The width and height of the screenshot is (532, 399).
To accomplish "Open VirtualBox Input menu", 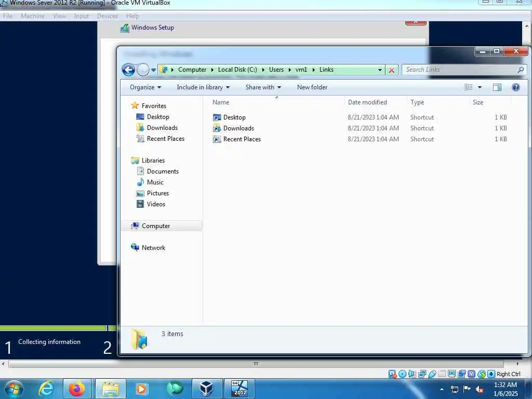I will (x=82, y=16).
